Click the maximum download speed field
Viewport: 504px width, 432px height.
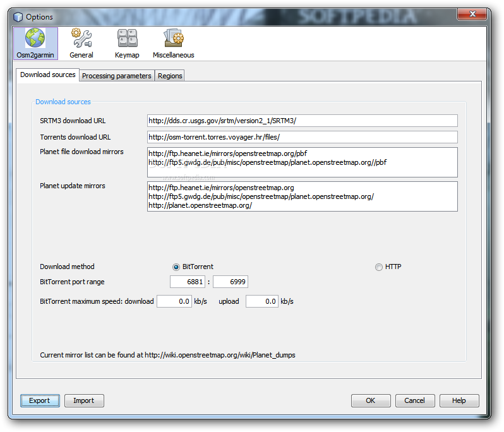click(174, 301)
